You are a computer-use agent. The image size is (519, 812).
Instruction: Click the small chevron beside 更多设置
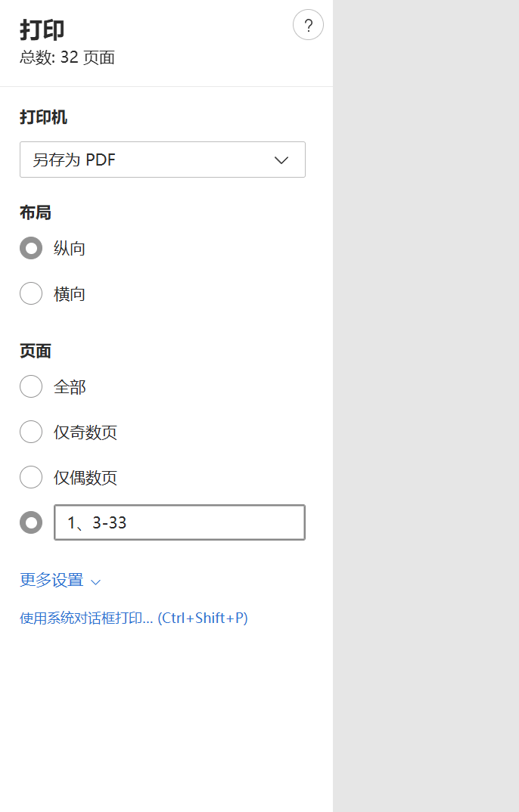[x=95, y=581]
